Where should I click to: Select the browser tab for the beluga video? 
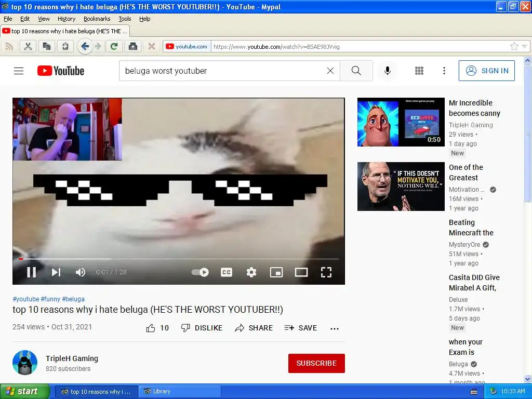[x=65, y=31]
